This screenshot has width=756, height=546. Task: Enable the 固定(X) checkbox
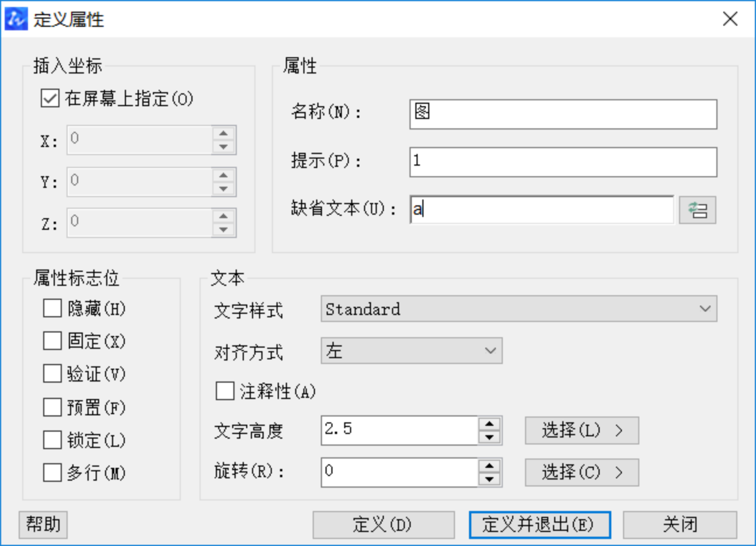pyautogui.click(x=52, y=341)
